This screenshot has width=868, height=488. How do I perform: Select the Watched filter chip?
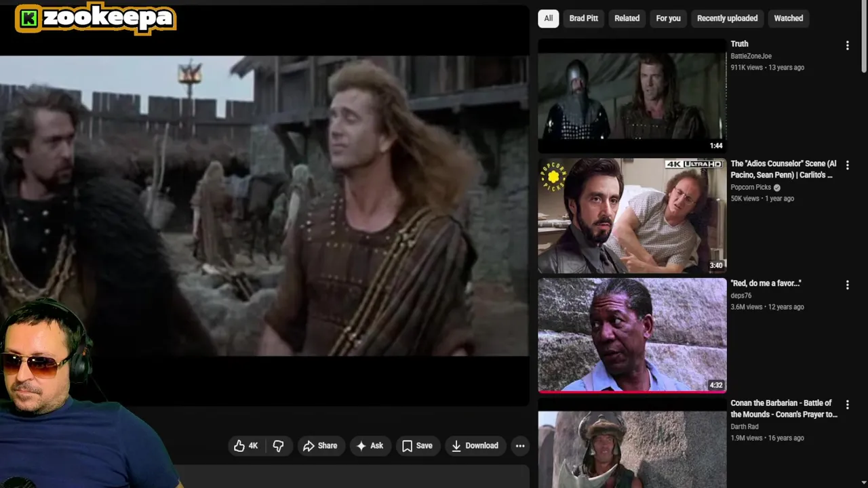pos(788,18)
